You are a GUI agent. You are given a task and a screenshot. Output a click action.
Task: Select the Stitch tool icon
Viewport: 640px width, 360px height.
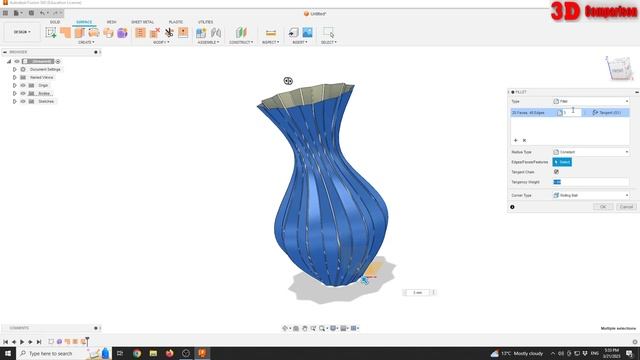point(183,32)
